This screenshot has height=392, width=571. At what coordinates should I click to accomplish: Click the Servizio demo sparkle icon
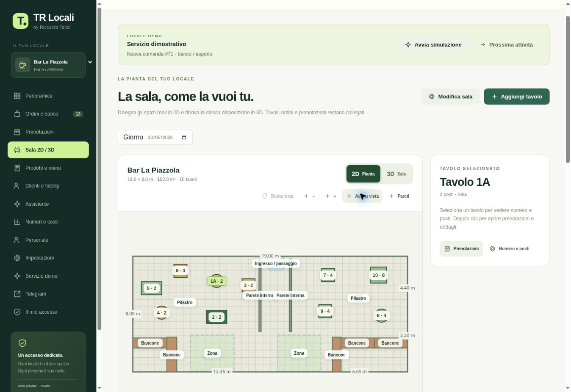tap(17, 276)
